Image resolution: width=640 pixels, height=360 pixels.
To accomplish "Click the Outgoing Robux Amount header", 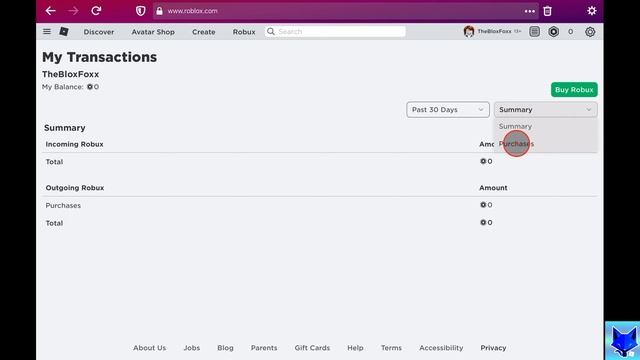I will [493, 188].
